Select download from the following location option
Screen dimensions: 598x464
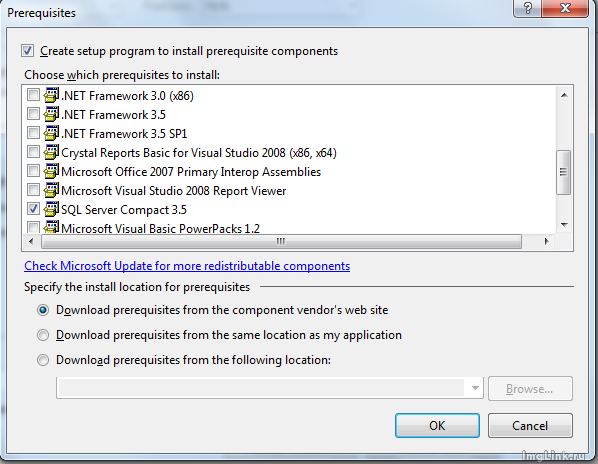click(43, 360)
